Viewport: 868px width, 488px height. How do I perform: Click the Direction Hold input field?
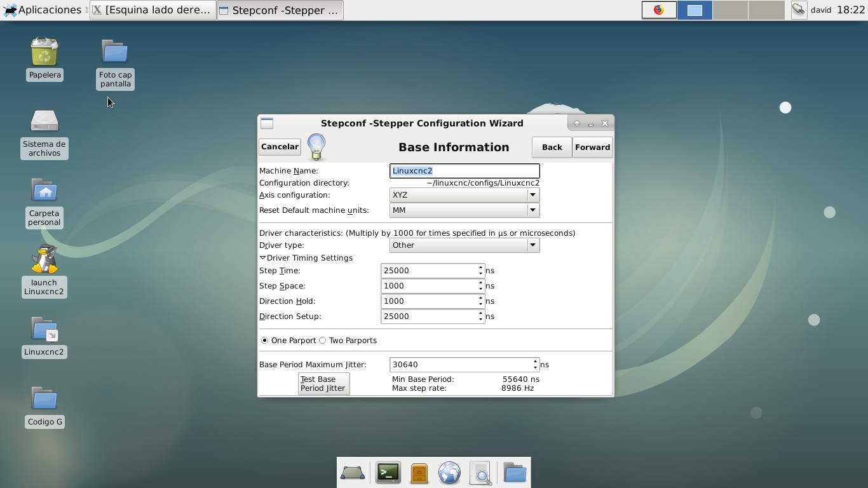pos(429,301)
